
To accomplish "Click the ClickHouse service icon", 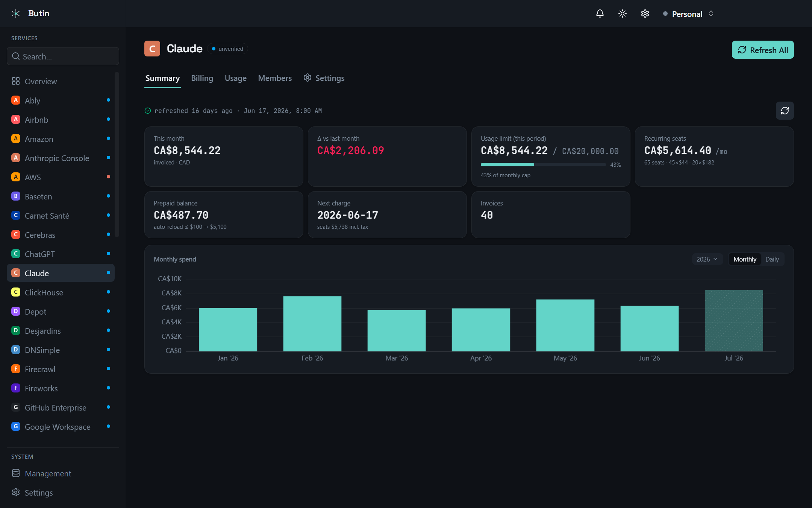I will [x=16, y=292].
